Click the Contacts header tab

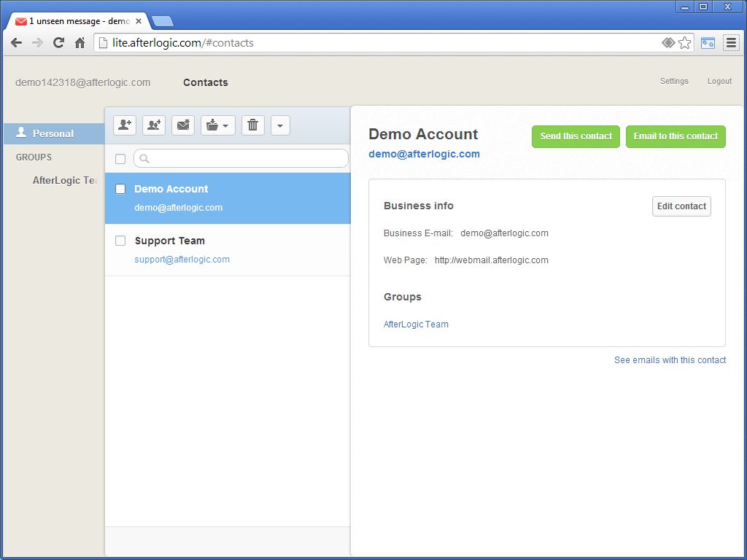pyautogui.click(x=206, y=82)
